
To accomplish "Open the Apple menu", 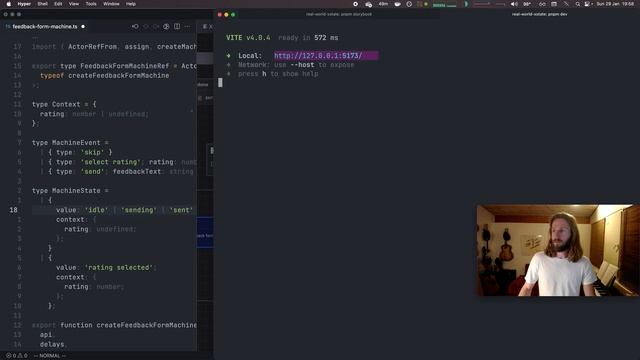I will tap(9, 4).
